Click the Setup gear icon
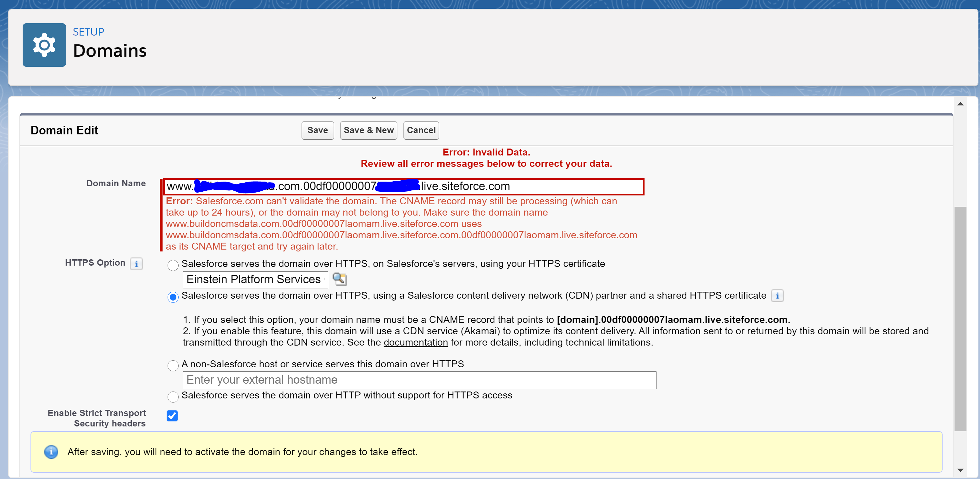This screenshot has height=479, width=980. coord(44,45)
